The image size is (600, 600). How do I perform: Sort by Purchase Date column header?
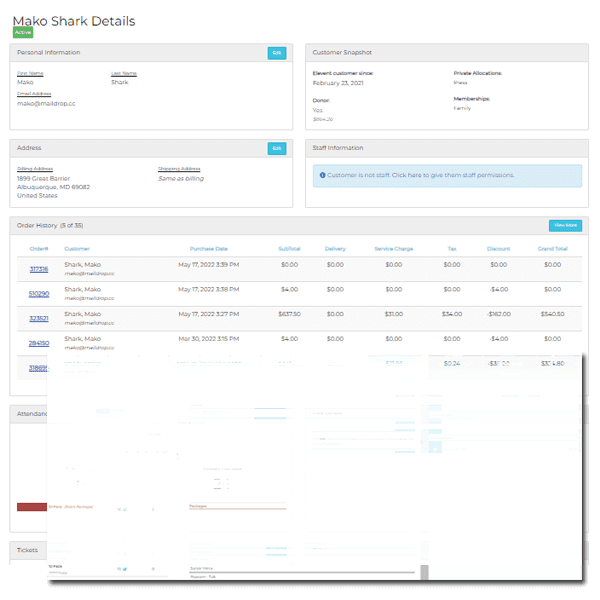[x=209, y=249]
